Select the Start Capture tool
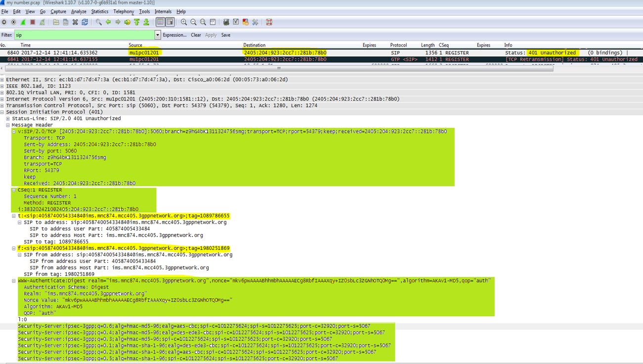 point(22,22)
